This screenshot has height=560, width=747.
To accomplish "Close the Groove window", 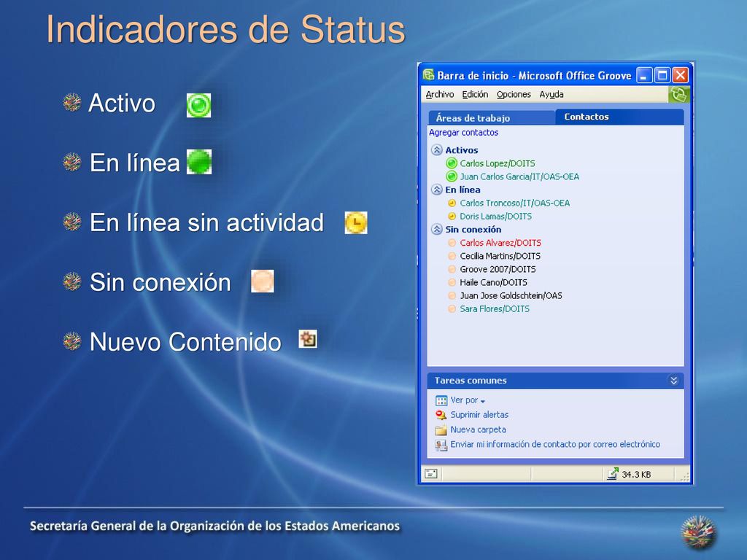I will point(681,75).
